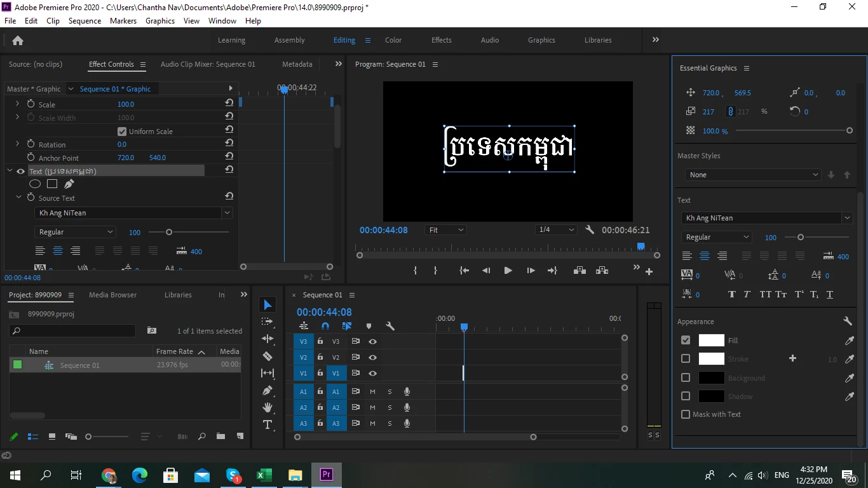Open the Master Styles dropdown

pos(753,175)
